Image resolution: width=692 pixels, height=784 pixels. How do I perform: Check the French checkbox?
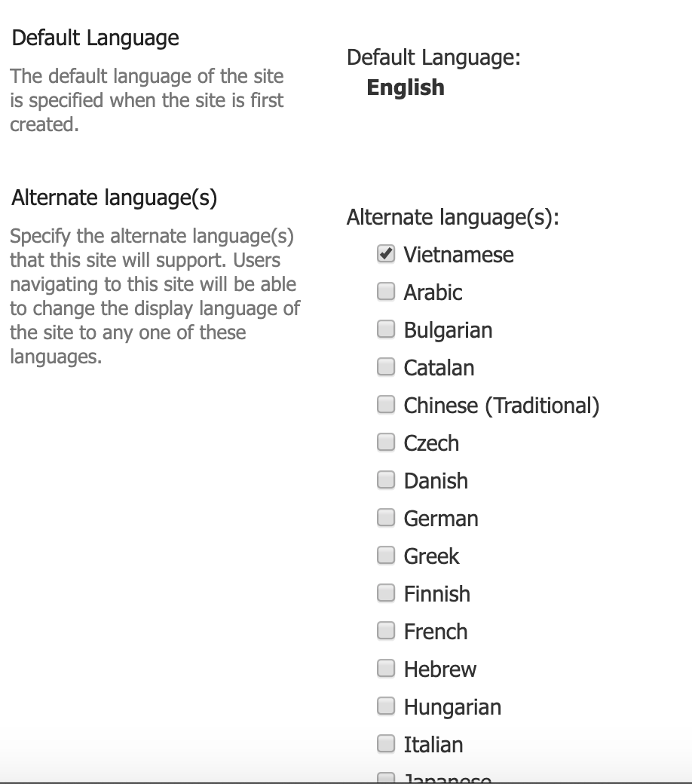[x=385, y=630]
